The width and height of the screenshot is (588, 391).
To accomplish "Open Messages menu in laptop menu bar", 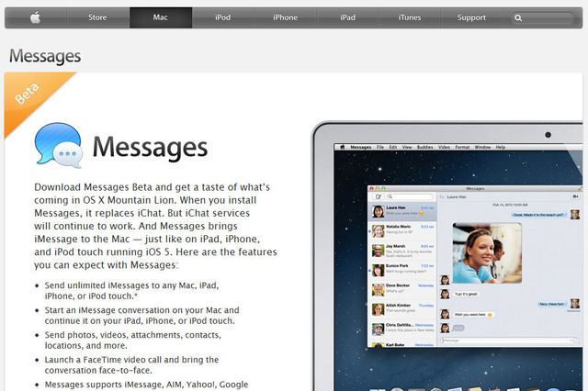I will click(x=361, y=147).
